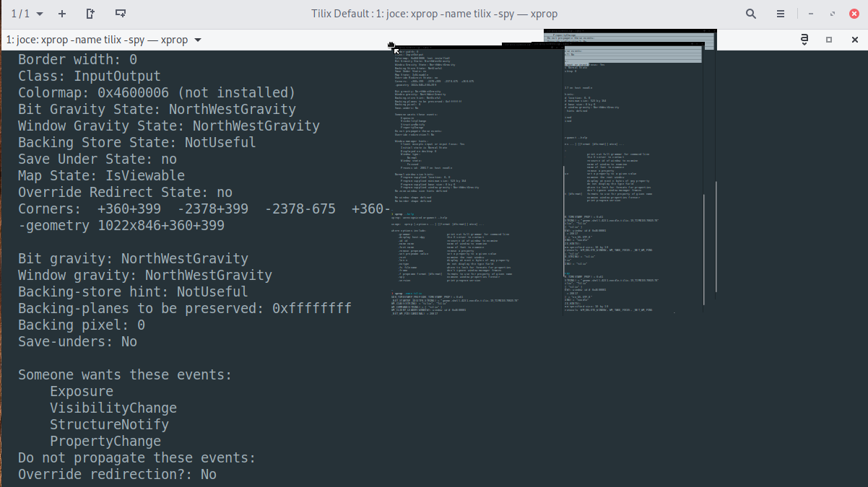This screenshot has height=487, width=868.
Task: Click the 'PropertyChange' event entry
Action: point(105,441)
